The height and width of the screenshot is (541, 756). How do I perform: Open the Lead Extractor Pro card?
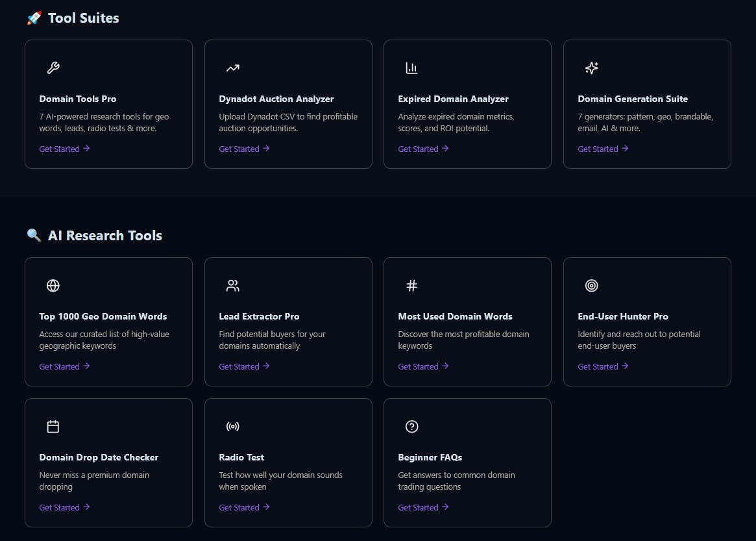click(288, 321)
